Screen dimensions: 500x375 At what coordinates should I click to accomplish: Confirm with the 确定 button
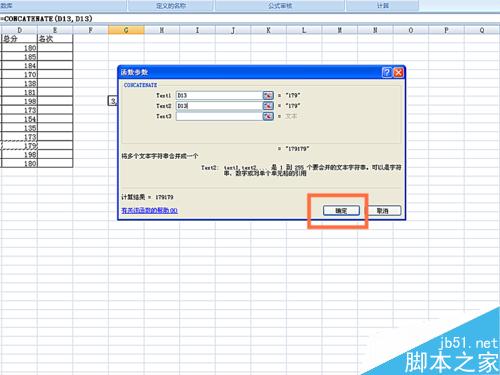(x=341, y=211)
